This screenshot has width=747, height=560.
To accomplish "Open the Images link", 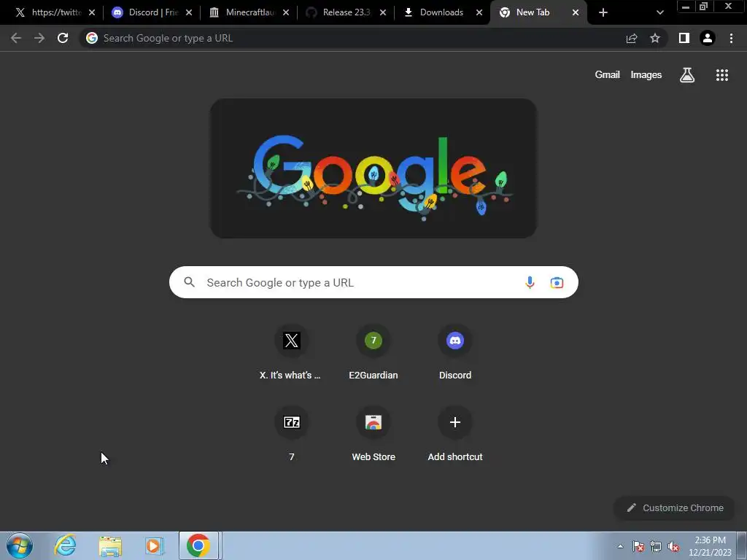I will (x=646, y=75).
